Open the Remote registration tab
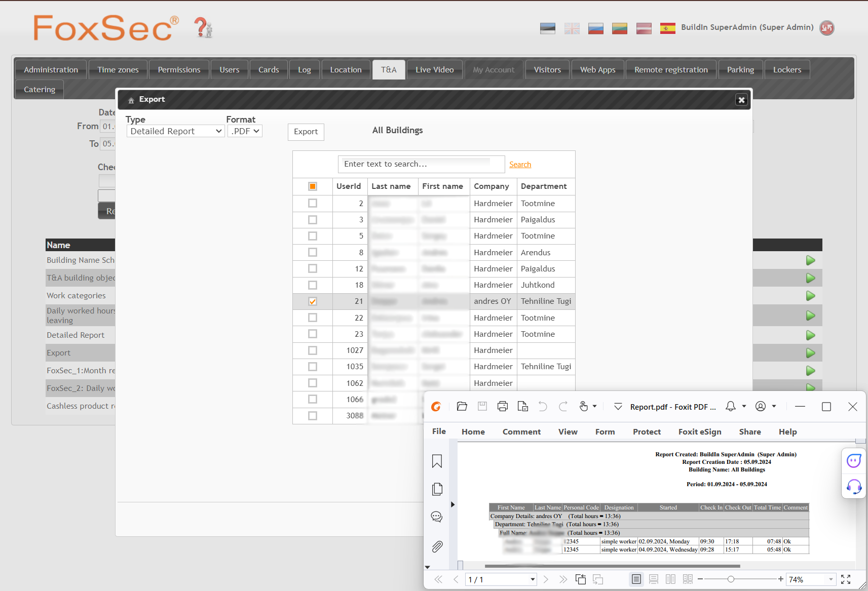Screen dimensions: 868x591 [x=671, y=70]
